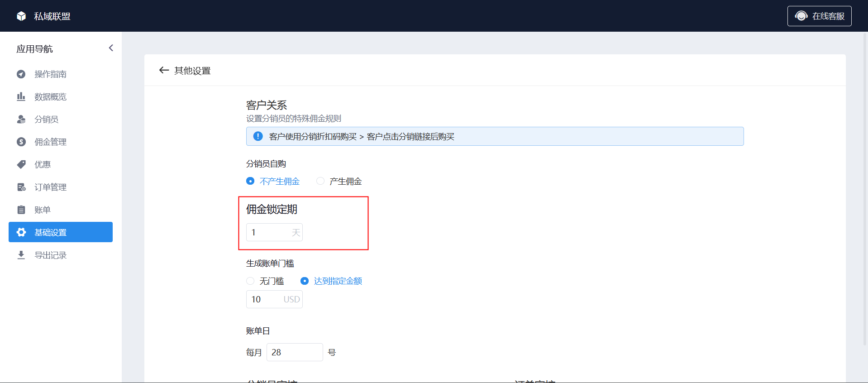Click the 客户关系 section heading
Image resolution: width=868 pixels, height=383 pixels.
267,105
